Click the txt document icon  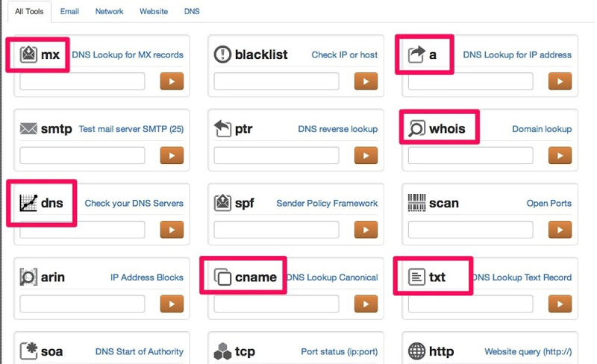(x=416, y=277)
